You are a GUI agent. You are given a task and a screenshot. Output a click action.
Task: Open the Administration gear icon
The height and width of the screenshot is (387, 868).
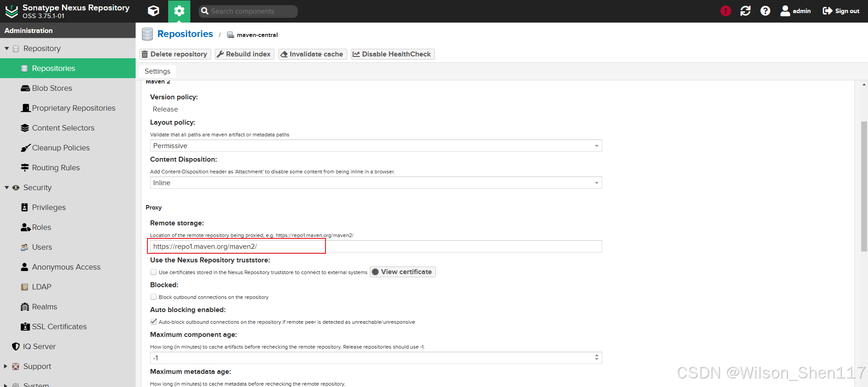click(x=179, y=11)
